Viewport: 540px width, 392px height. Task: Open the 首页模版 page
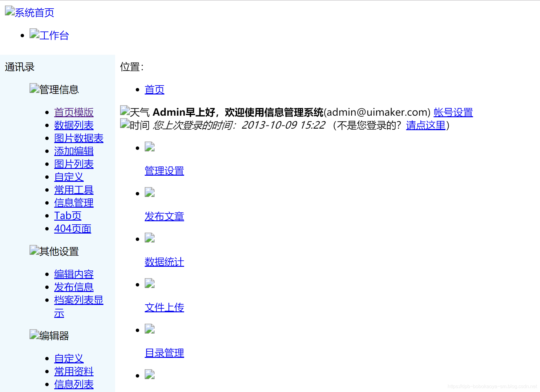click(74, 113)
